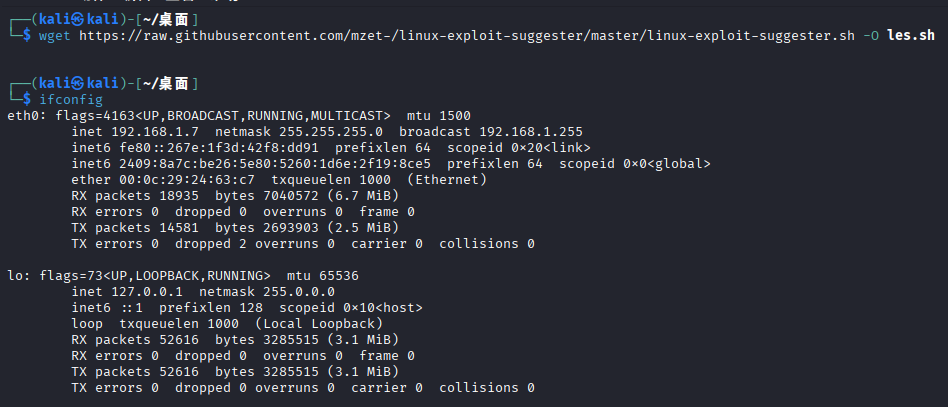
Task: Click the dollar prompt before wget
Action: coord(27,35)
